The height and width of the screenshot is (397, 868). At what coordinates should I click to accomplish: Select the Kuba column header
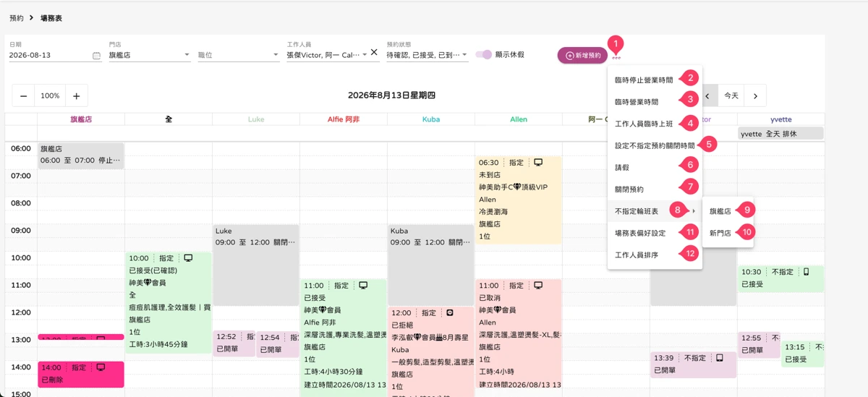431,119
